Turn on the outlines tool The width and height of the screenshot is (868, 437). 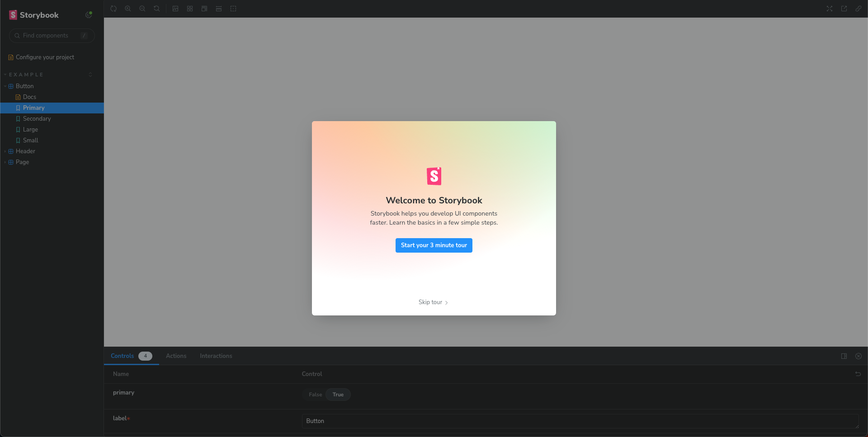pos(233,9)
